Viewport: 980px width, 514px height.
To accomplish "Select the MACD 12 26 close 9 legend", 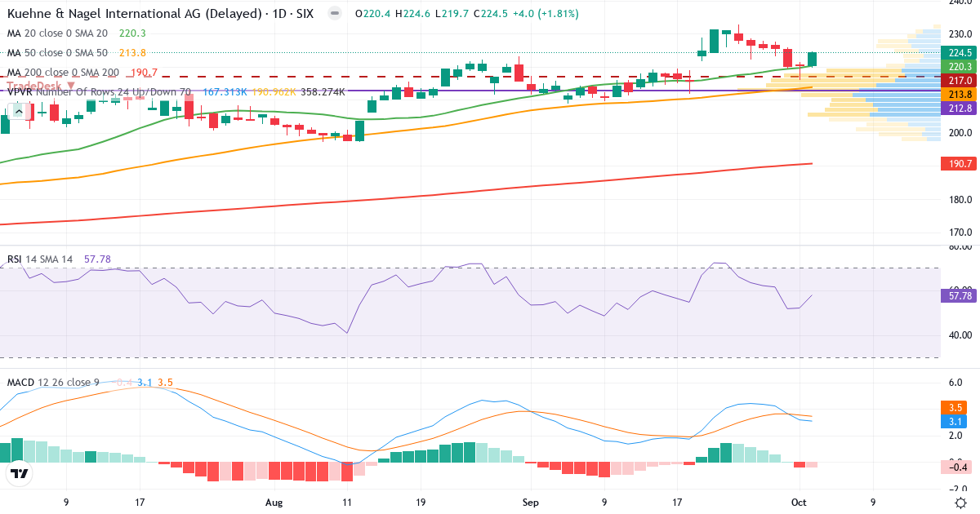I will 53,382.
